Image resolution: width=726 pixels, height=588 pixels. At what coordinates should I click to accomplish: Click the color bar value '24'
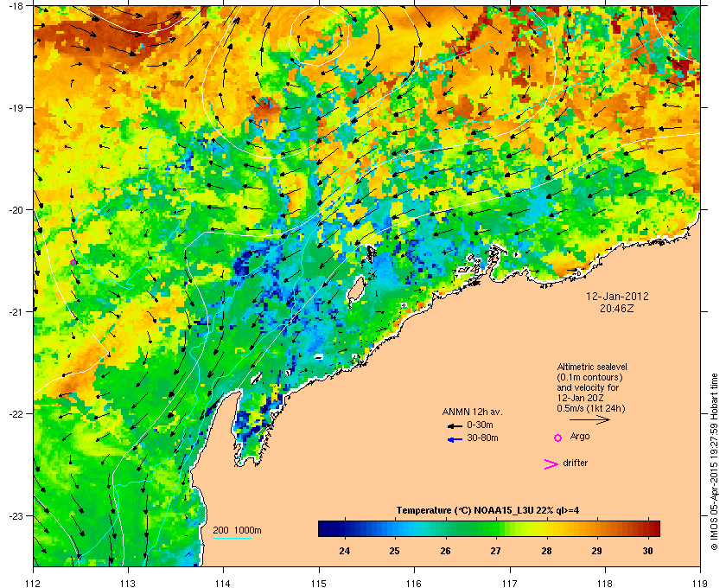[x=345, y=551]
